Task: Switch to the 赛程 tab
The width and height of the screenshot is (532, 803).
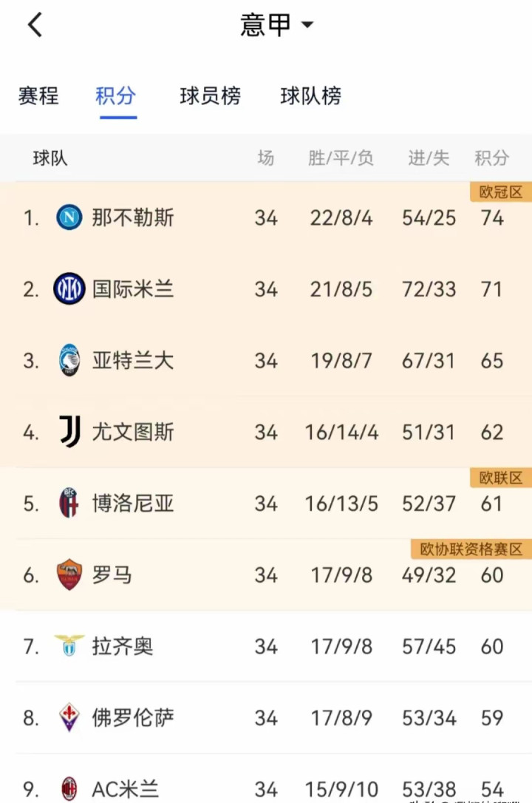Action: pos(38,96)
